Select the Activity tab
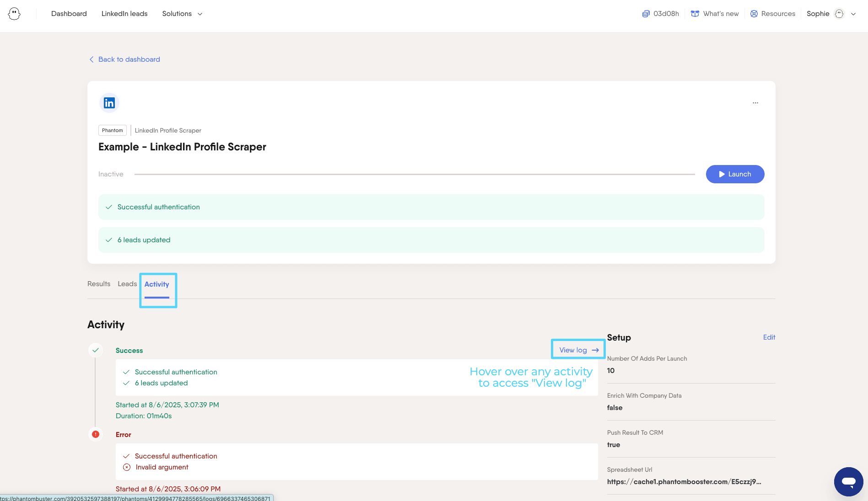 [x=157, y=284]
